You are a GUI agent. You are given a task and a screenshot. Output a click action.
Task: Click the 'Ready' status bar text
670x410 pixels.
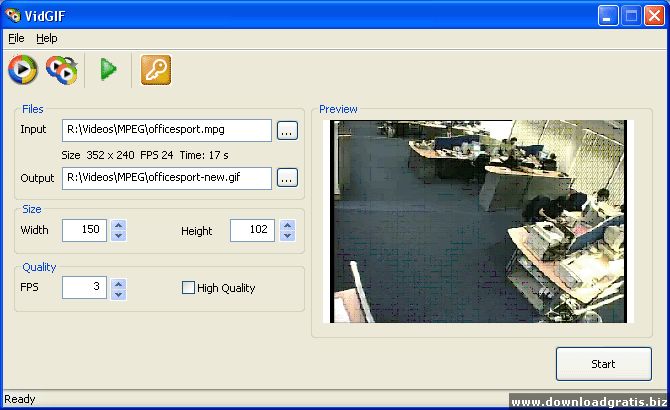click(20, 399)
